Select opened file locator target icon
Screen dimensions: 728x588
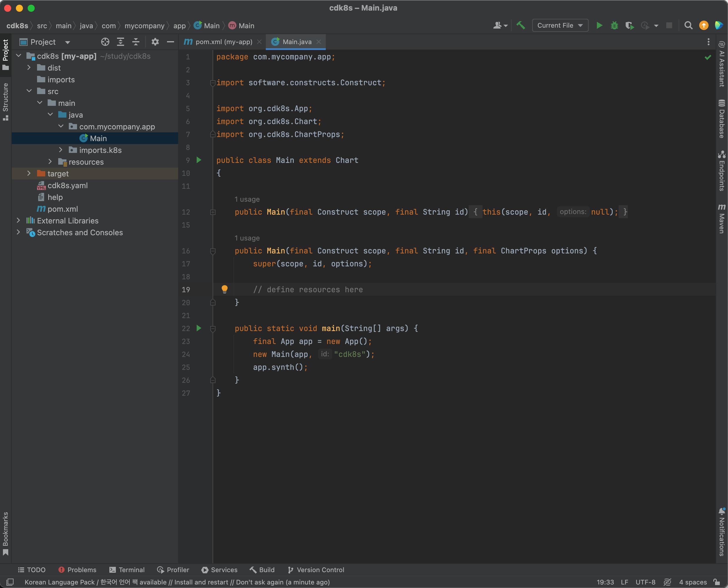tap(105, 42)
